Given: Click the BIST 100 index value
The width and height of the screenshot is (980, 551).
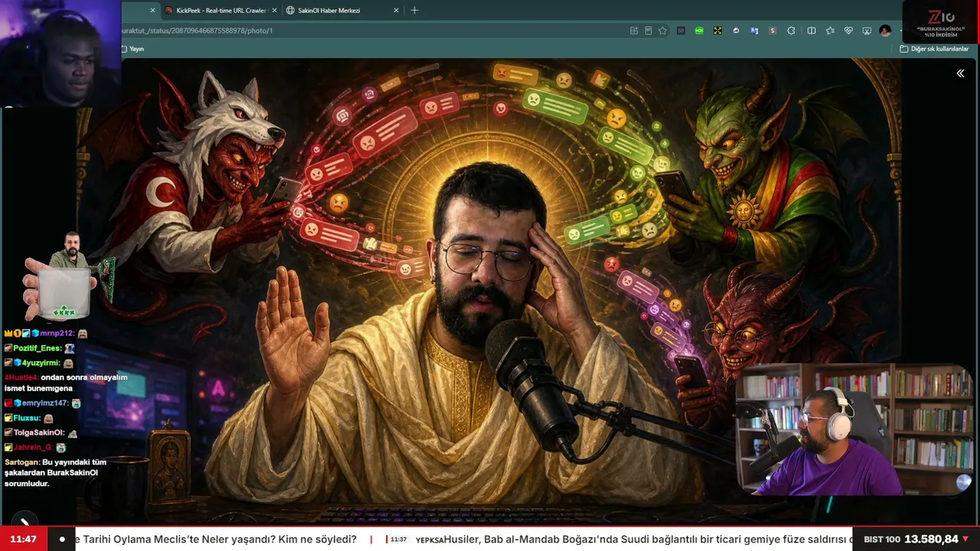Looking at the screenshot, I should (x=931, y=540).
